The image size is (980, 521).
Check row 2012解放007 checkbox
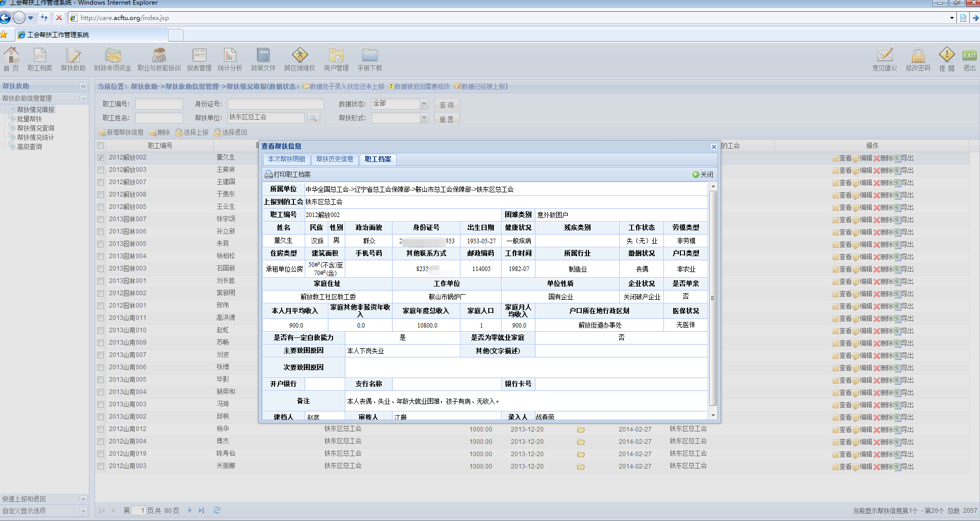pyautogui.click(x=101, y=182)
